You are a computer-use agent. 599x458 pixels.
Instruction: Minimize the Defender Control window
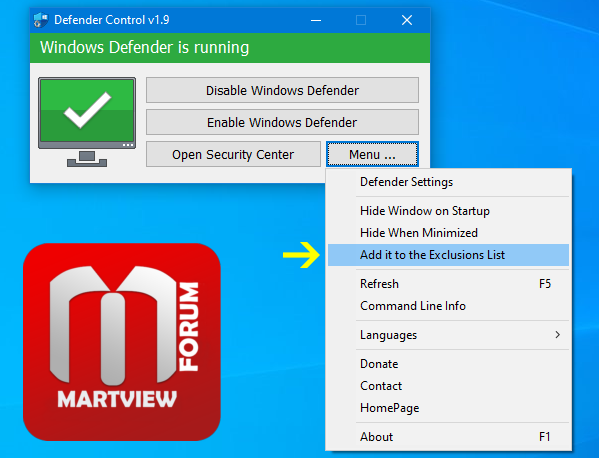(316, 20)
